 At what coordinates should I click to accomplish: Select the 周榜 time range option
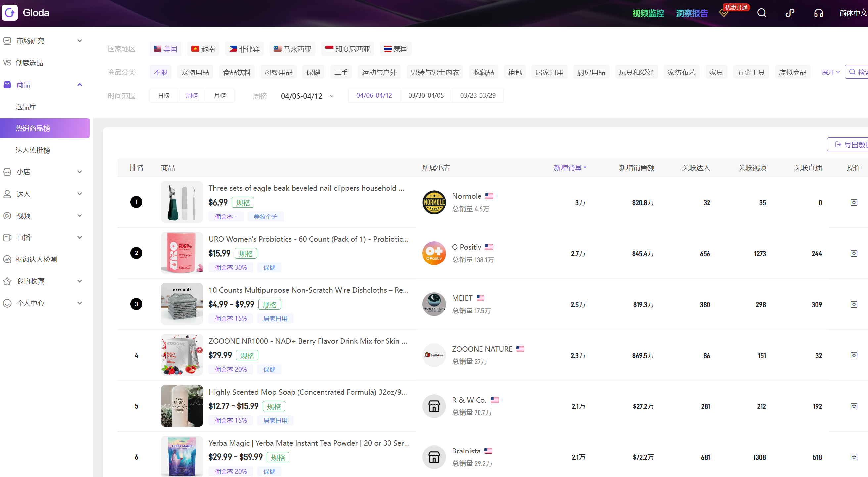tap(192, 96)
